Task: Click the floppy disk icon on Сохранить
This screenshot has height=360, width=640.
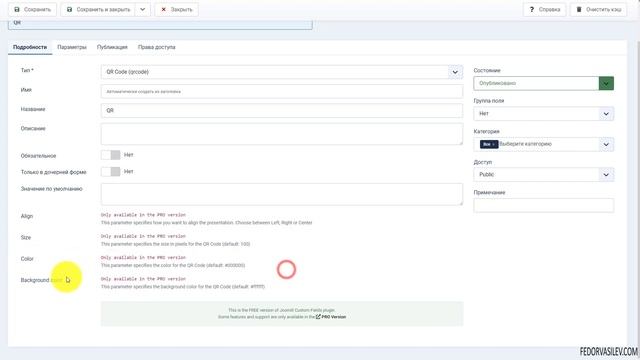Action: [x=17, y=9]
